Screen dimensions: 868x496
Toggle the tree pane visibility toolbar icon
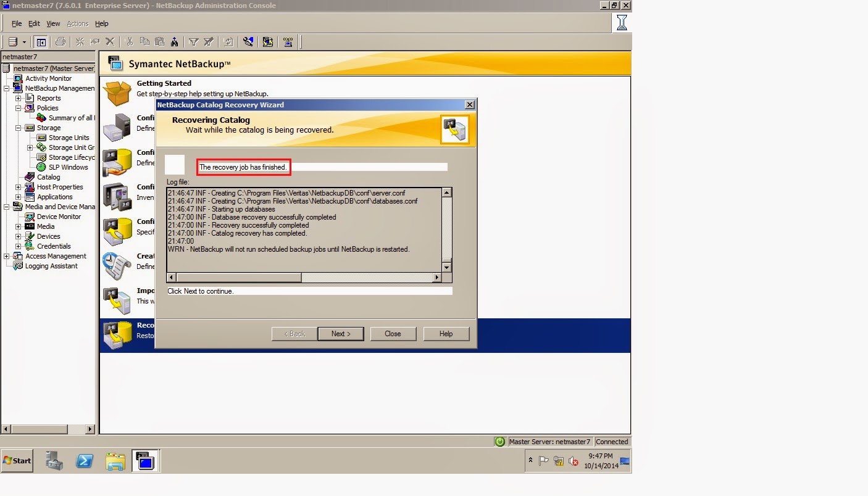tap(41, 41)
